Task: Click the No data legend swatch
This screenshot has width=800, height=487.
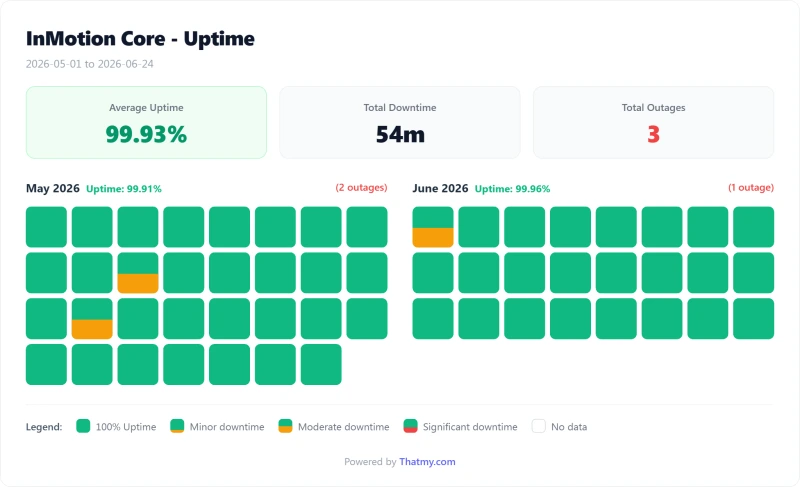Action: click(539, 426)
